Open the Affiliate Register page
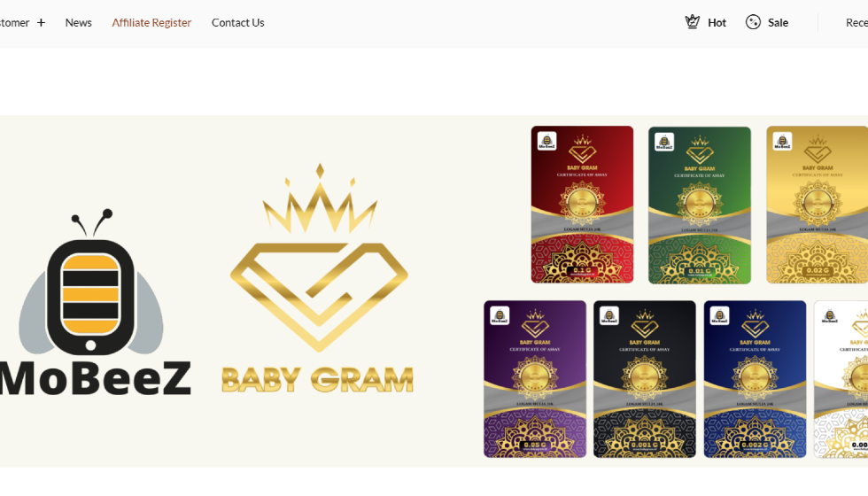This screenshot has height=496, width=868. tap(151, 23)
